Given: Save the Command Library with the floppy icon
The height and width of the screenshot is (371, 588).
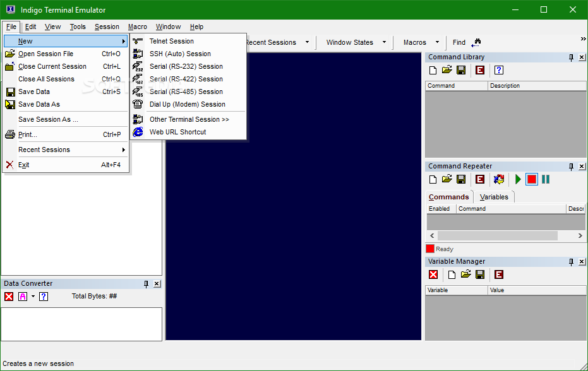Looking at the screenshot, I should pos(461,70).
